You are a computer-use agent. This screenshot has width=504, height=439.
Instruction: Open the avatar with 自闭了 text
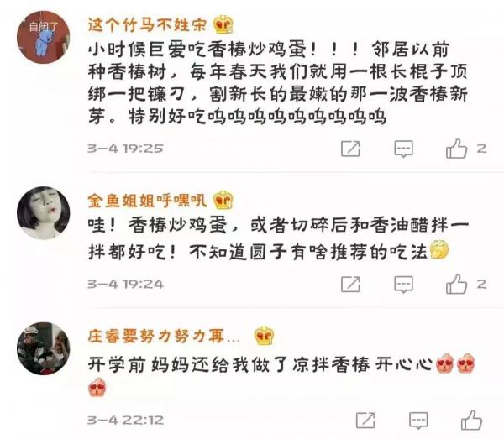click(x=44, y=37)
